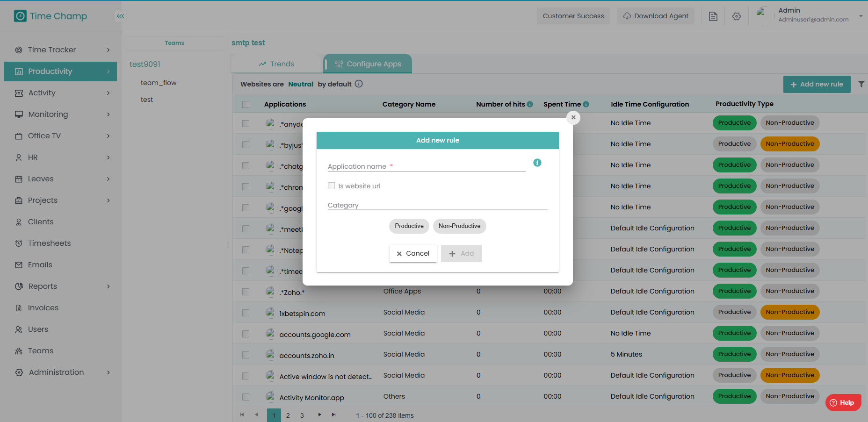
Task: Click the Teams sidebar icon
Action: pos(19,351)
